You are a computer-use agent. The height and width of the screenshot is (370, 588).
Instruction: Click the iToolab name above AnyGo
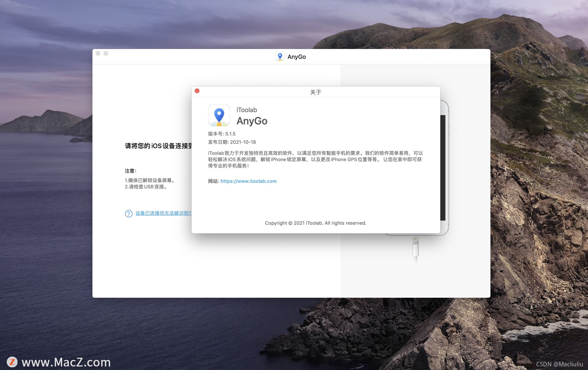coord(247,110)
